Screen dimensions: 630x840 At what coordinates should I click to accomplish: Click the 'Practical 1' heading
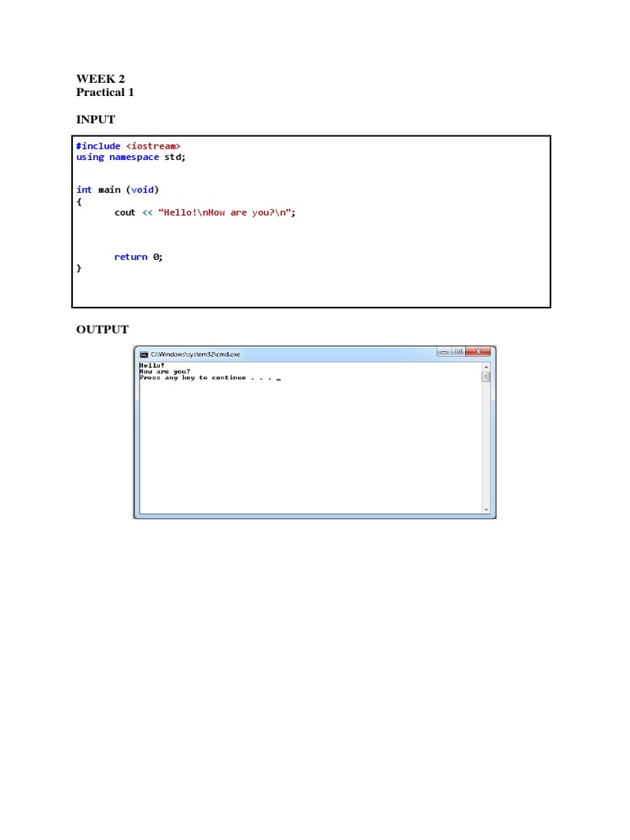pos(105,92)
